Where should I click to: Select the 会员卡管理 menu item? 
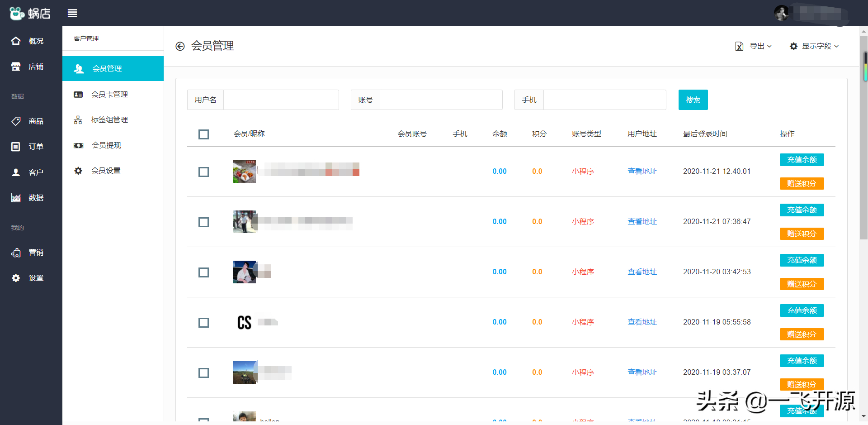(113, 94)
